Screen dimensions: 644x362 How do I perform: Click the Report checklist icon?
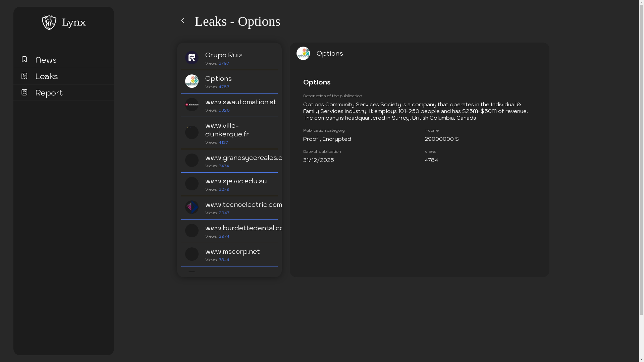tap(24, 92)
